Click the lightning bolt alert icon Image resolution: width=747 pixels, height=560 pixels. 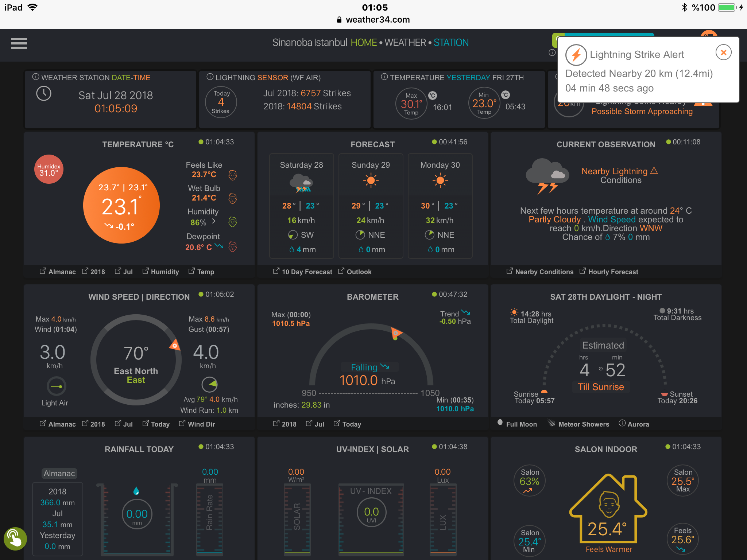pos(576,55)
